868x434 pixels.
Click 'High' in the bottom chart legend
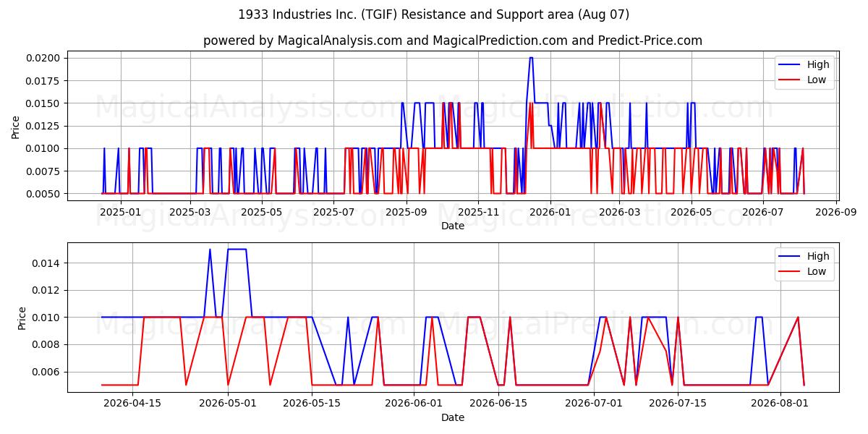[x=818, y=256]
